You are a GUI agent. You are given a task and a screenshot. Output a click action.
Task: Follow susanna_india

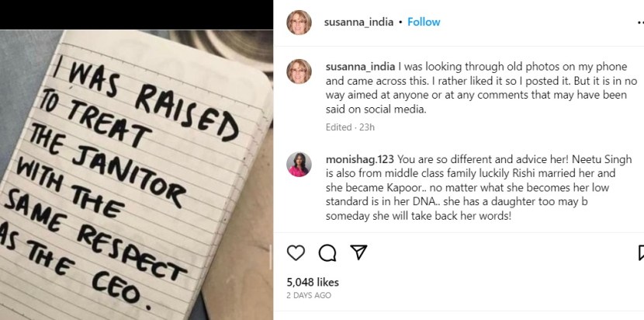tap(424, 23)
